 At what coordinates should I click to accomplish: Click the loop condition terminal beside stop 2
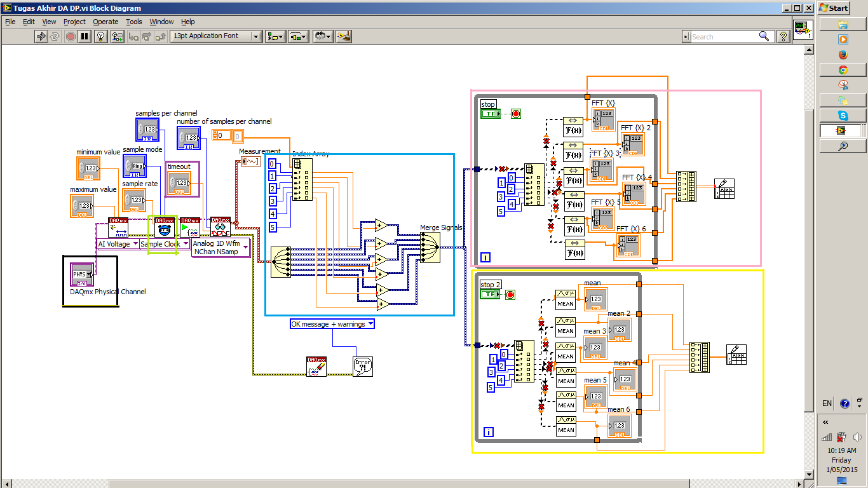(x=510, y=295)
